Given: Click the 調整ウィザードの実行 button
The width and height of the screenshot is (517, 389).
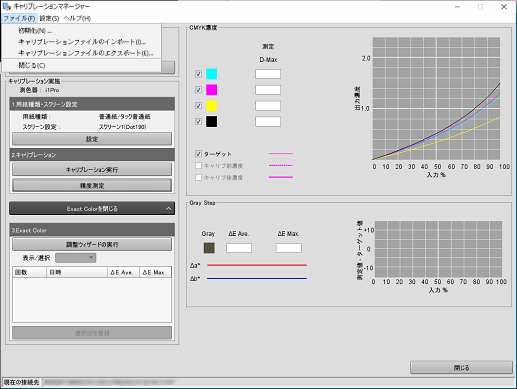Looking at the screenshot, I should [x=92, y=244].
